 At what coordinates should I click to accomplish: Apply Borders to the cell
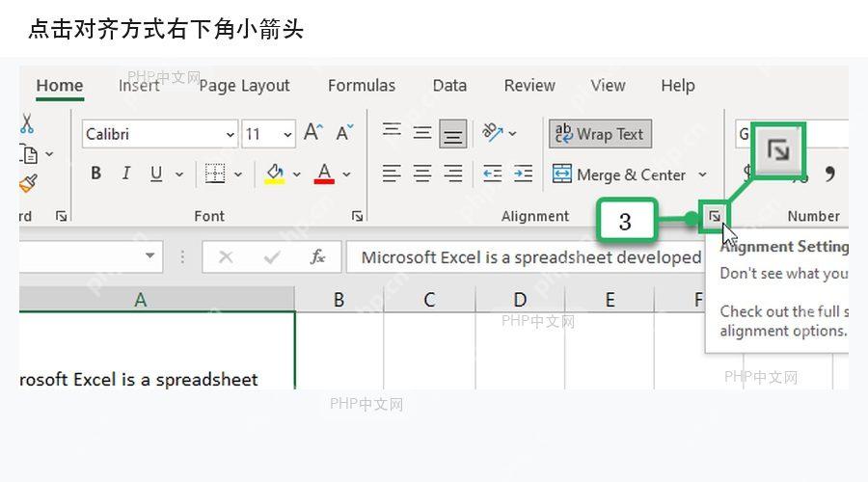[x=215, y=174]
